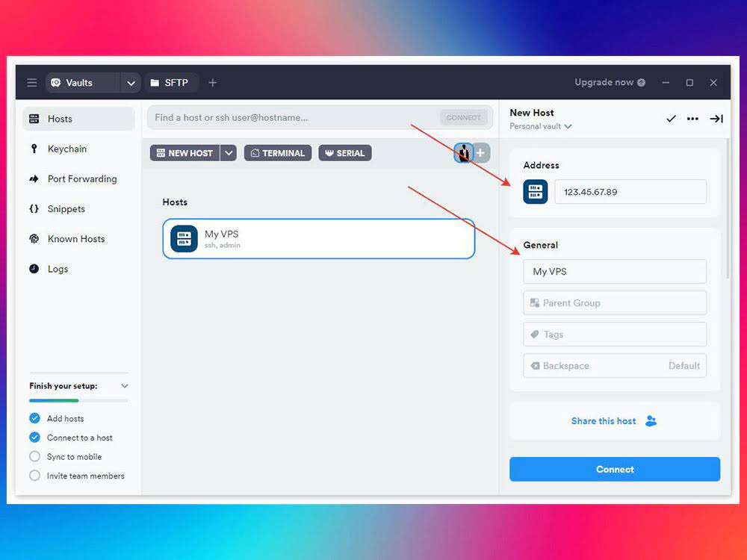The image size is (747, 560).
Task: Click the Parent Group field
Action: point(615,303)
